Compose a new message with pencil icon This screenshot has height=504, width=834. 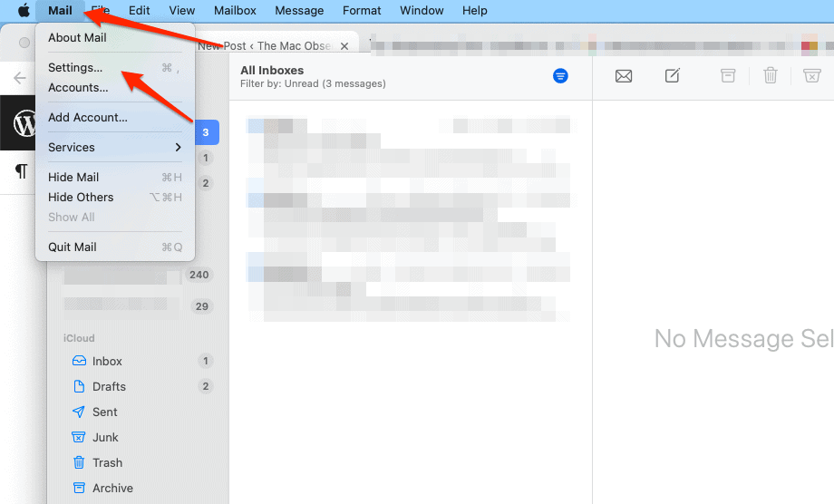pyautogui.click(x=673, y=76)
